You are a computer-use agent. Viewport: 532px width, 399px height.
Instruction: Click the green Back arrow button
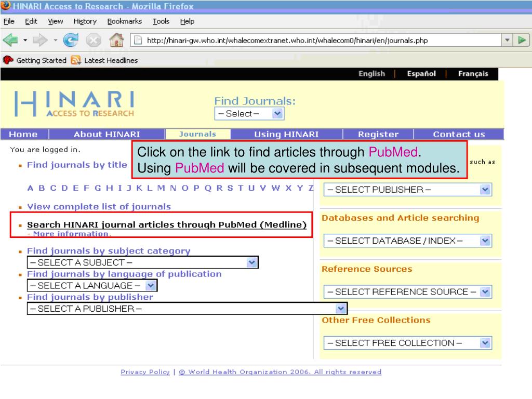[x=10, y=40]
